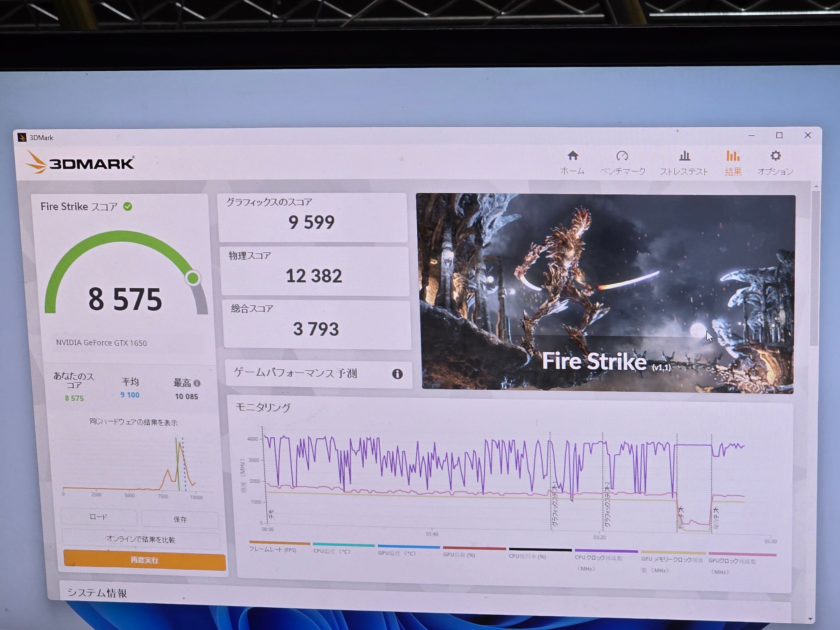Screen dimensions: 840x630
Task: Show results from same hardware link
Action: [133, 422]
